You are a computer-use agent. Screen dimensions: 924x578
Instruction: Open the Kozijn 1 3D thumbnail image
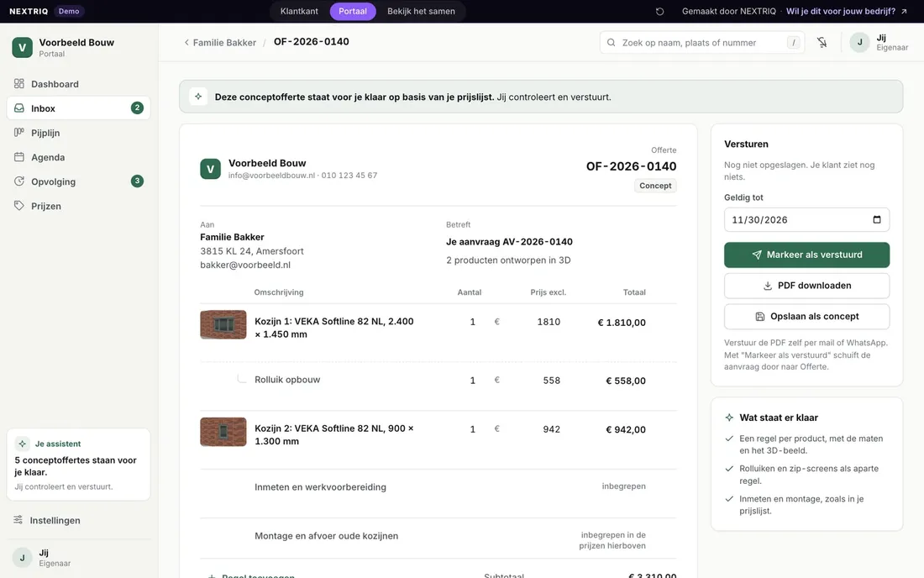point(223,324)
